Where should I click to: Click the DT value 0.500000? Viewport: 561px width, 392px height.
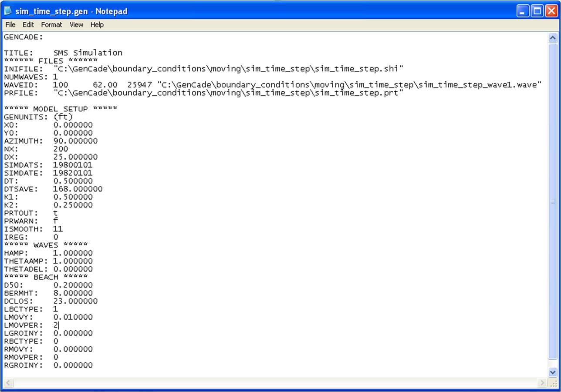coord(73,181)
